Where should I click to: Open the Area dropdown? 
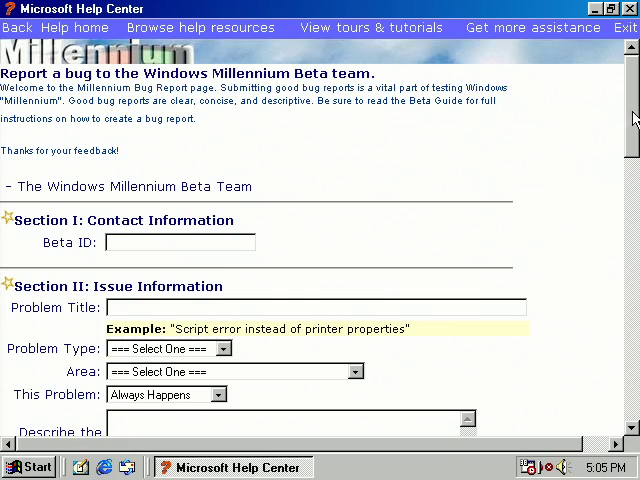pyautogui.click(x=235, y=371)
